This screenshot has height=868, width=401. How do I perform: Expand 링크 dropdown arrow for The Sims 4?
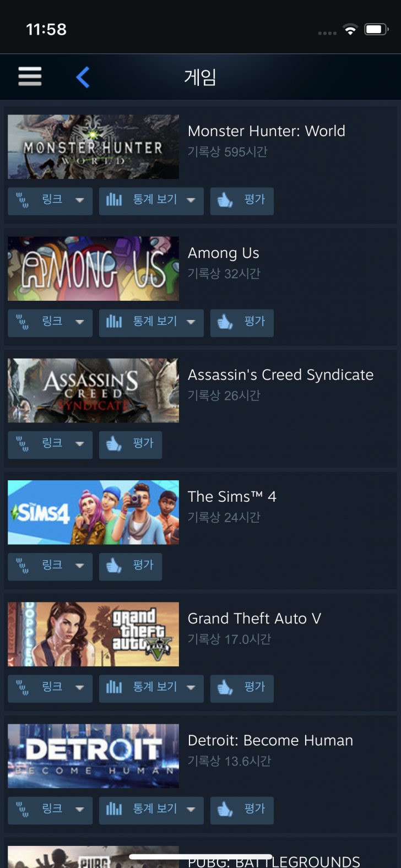coord(80,566)
